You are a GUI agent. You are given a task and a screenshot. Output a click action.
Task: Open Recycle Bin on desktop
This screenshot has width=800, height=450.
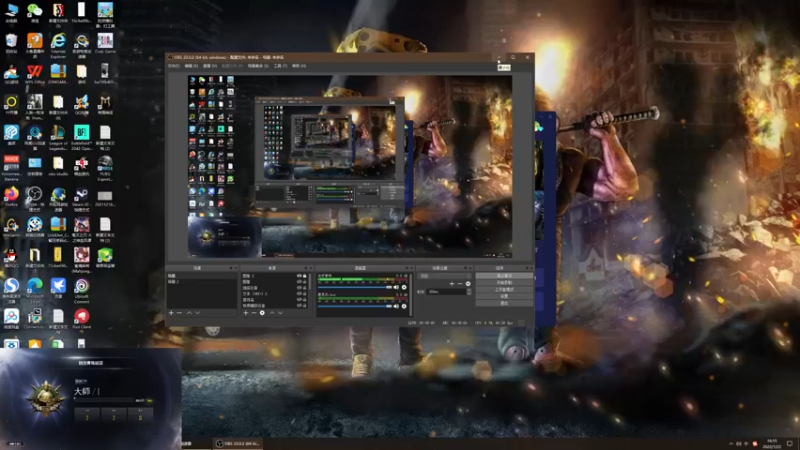11,44
